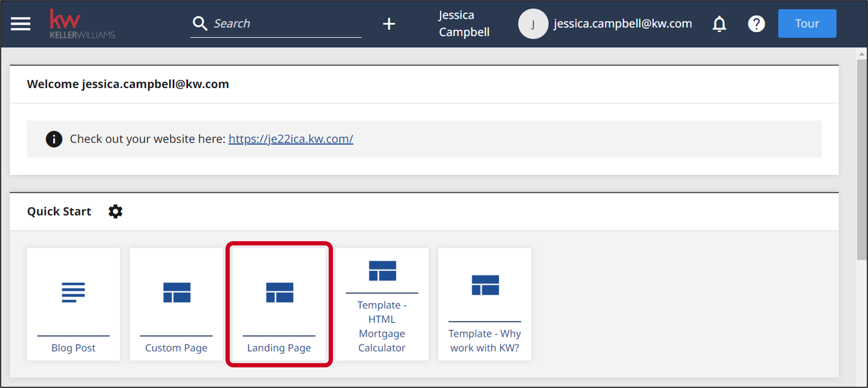The width and height of the screenshot is (868, 388).
Task: Click the info icon beside website notice
Action: coord(54,139)
